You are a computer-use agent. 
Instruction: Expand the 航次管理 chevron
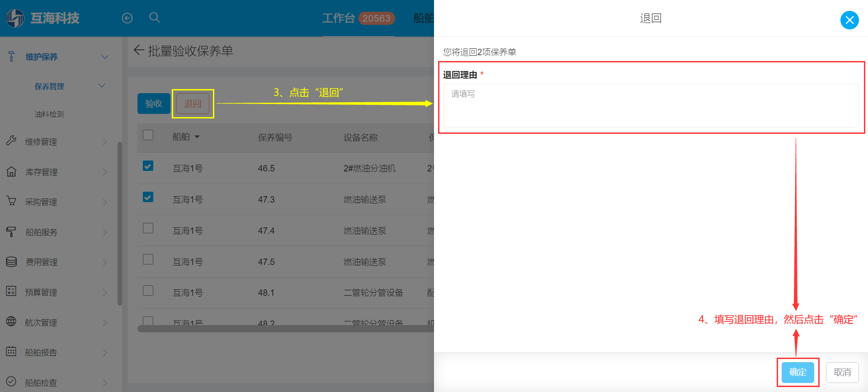pos(105,323)
